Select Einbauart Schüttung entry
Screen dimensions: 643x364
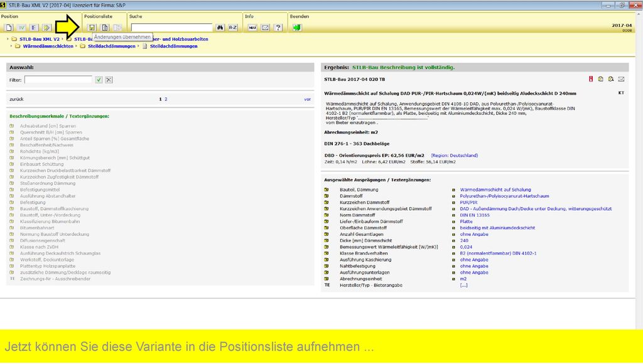[x=42, y=164]
